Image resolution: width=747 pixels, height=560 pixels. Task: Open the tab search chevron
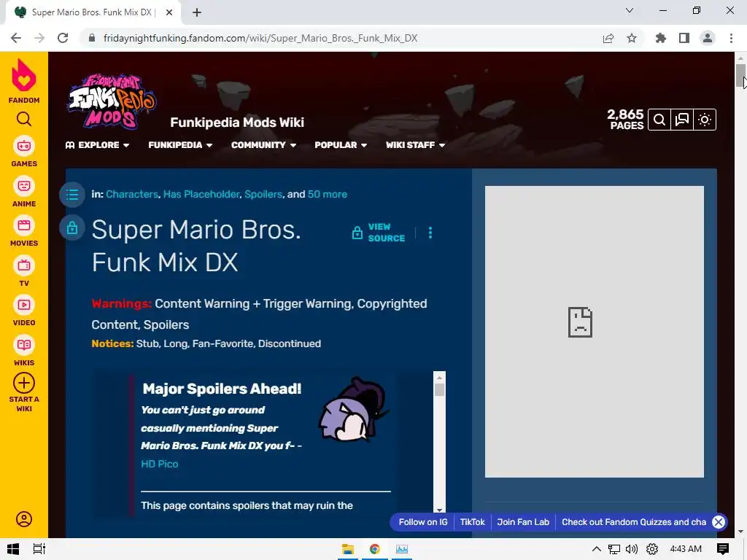630,10
